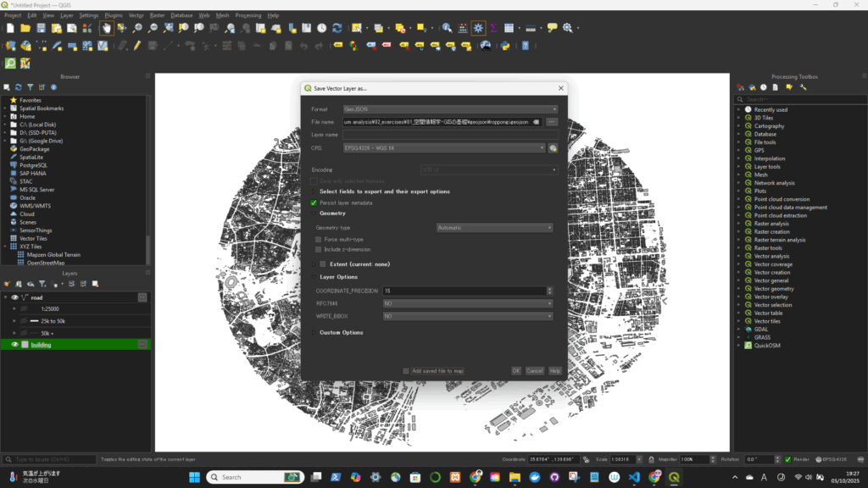
Task: Expand the Custom Options section
Action: 313,332
